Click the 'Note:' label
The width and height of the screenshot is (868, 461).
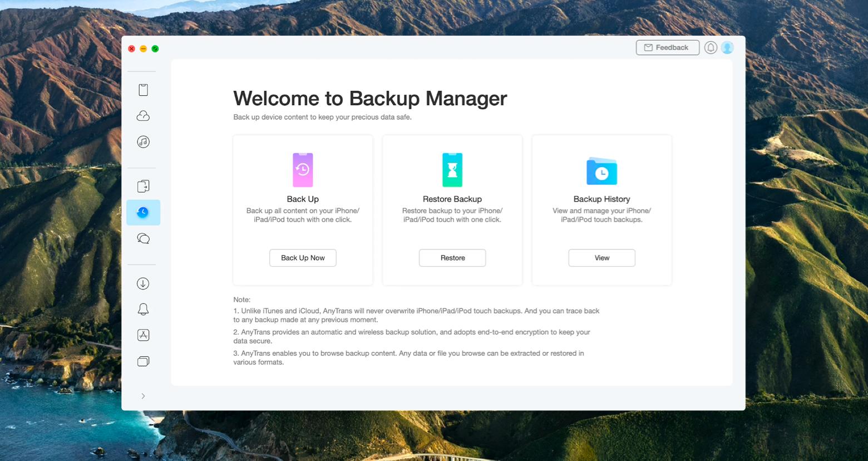(242, 300)
